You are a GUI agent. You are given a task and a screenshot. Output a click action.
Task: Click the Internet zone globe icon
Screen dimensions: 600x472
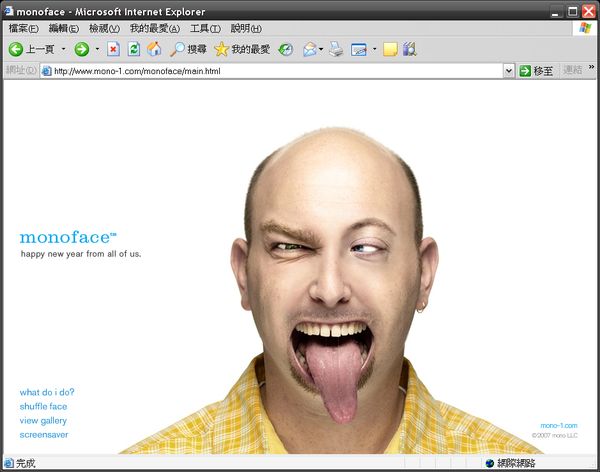coord(490,464)
